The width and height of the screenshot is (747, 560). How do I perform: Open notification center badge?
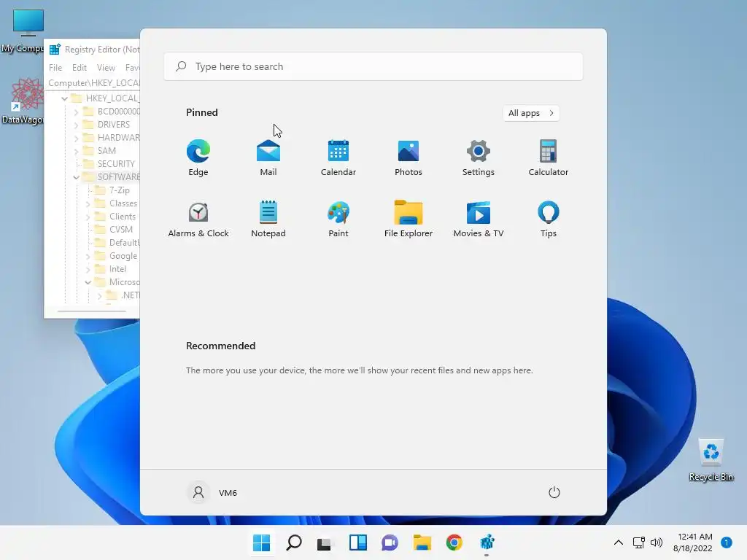[x=727, y=542]
